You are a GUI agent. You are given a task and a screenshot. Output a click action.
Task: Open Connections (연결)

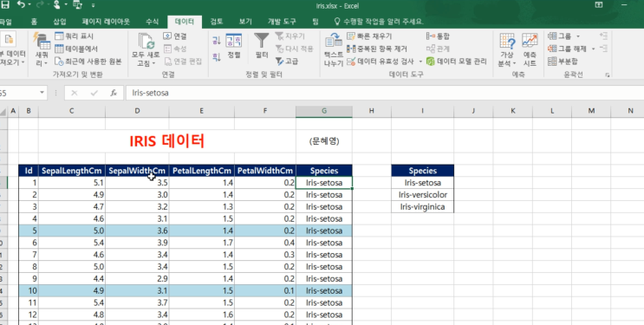(175, 36)
